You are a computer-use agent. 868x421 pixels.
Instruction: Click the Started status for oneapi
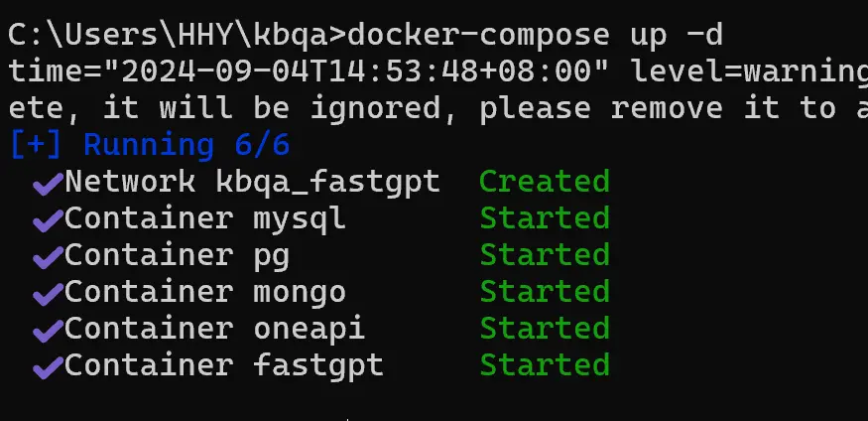(x=544, y=330)
